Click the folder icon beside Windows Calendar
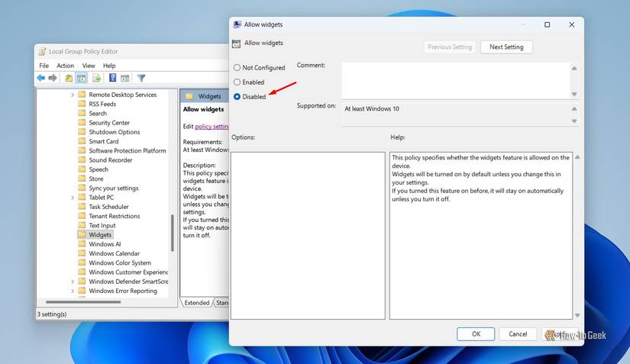The width and height of the screenshot is (630, 364). tap(82, 253)
